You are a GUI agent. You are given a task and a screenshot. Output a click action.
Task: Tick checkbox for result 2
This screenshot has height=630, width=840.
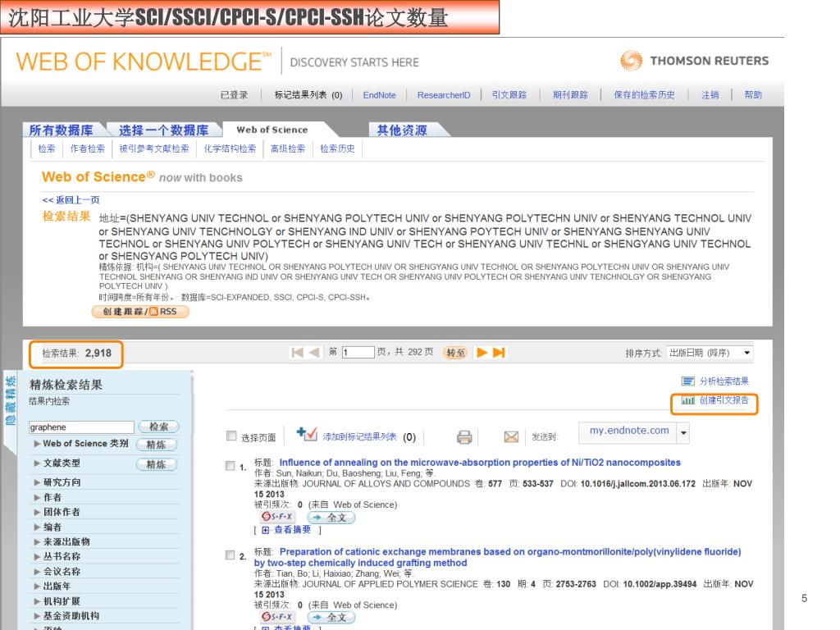pos(230,555)
